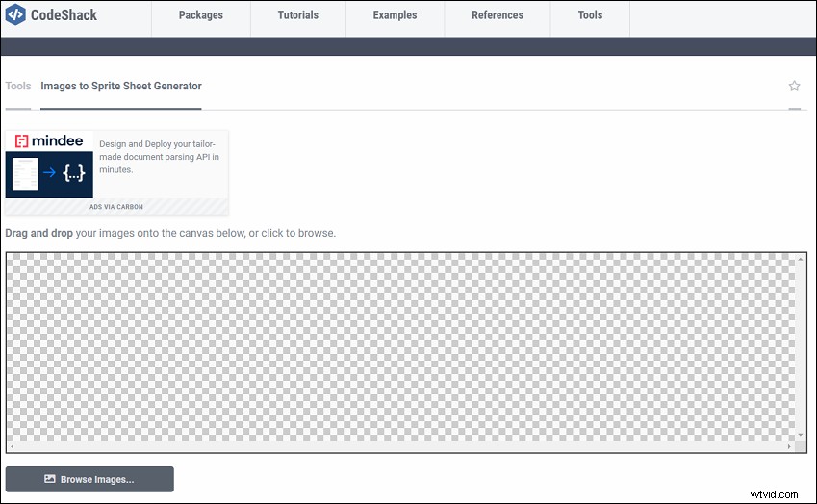The image size is (817, 504).
Task: Open the Packages menu
Action: coord(200,15)
